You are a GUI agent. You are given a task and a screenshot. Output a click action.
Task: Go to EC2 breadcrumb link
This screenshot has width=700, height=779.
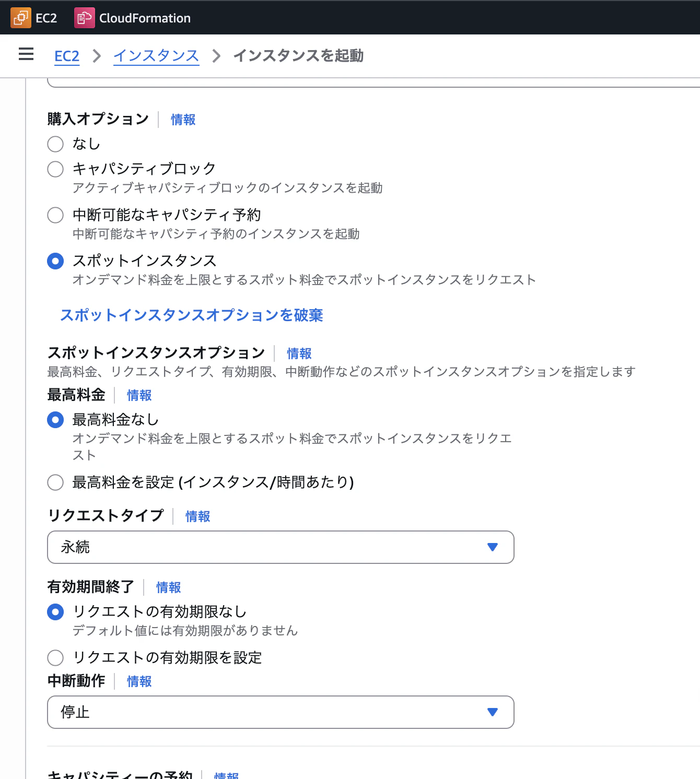[67, 56]
